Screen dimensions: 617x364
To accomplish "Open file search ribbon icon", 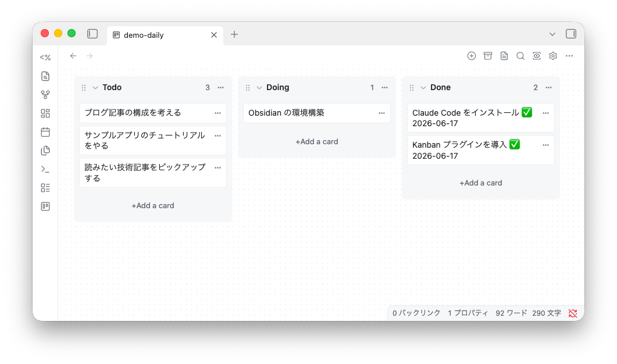I will (x=45, y=76).
